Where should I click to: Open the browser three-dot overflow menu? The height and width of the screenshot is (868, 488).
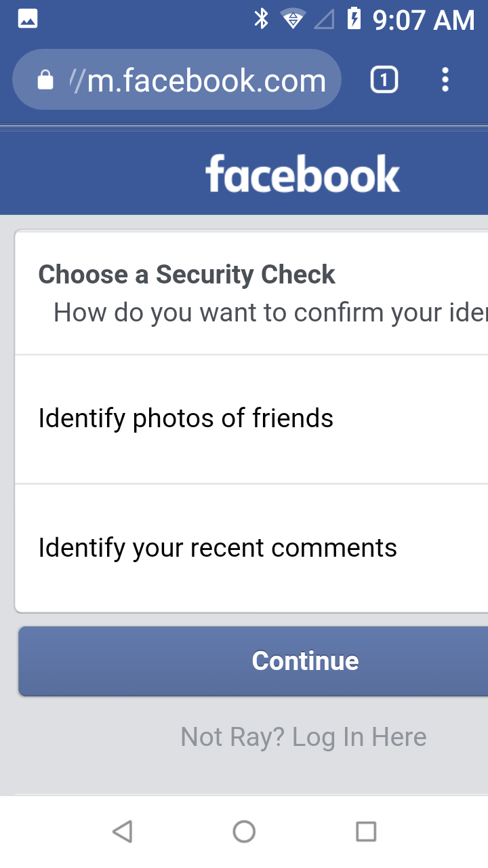coord(445,80)
